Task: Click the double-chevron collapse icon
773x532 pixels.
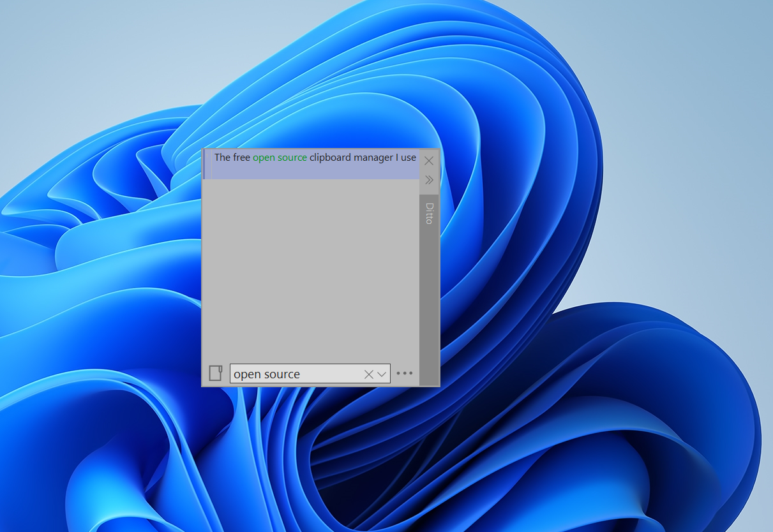Action: [x=429, y=180]
